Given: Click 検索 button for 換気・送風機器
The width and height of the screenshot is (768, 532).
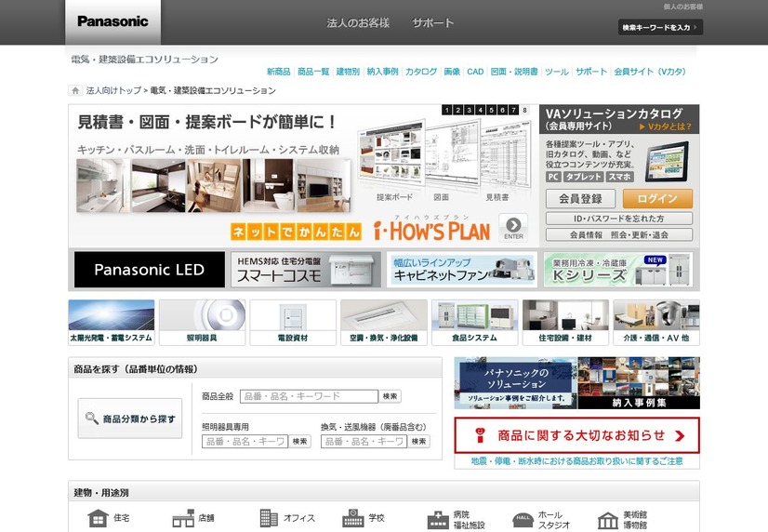Looking at the screenshot, I should coord(418,442).
